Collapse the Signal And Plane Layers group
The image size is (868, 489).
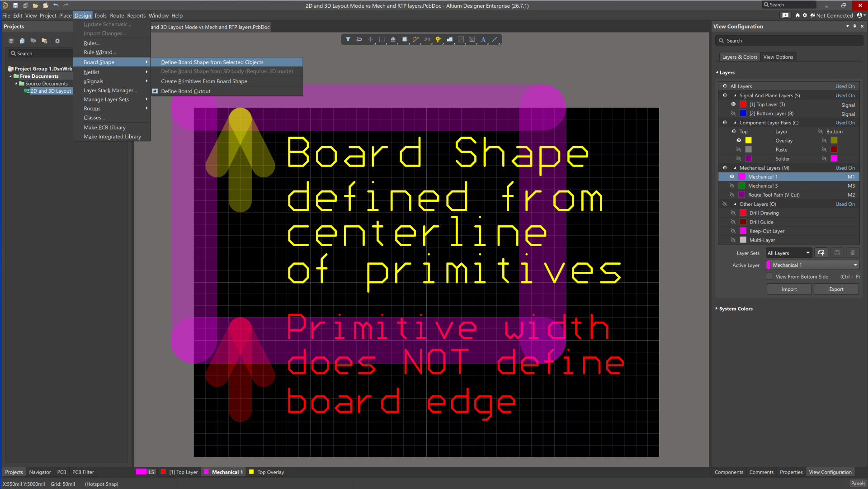(735, 95)
